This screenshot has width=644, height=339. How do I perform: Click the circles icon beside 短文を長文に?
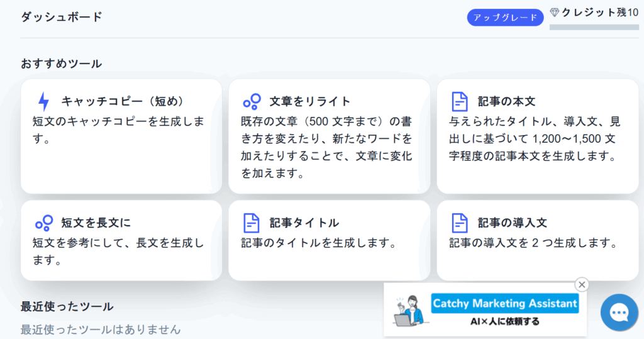click(43, 223)
